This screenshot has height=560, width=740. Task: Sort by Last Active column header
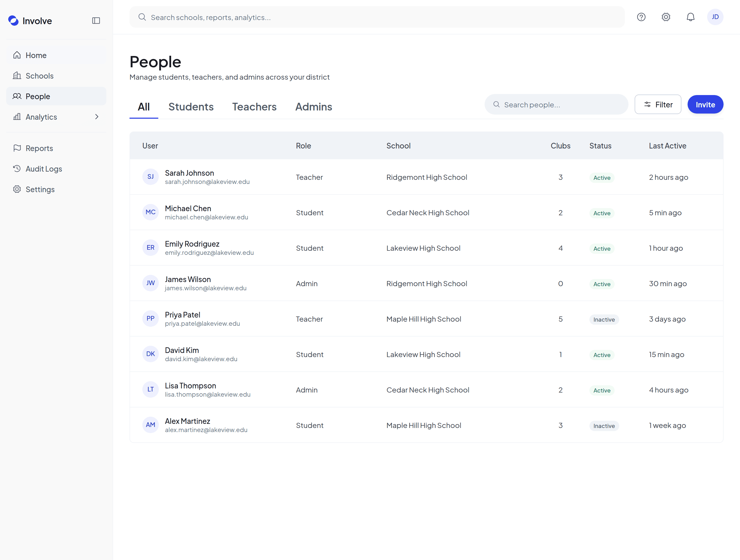point(667,145)
